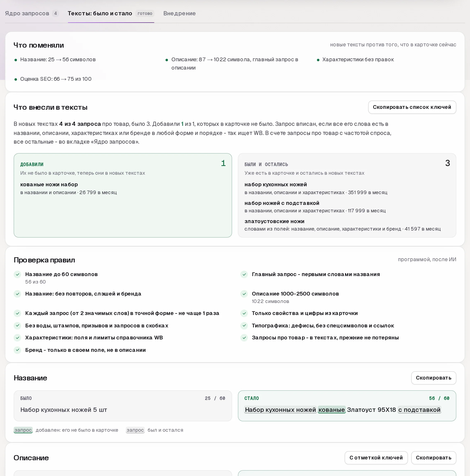This screenshot has width=470, height=476.
Task: Click the «56 / 60» counter in Стало
Action: 439,398
